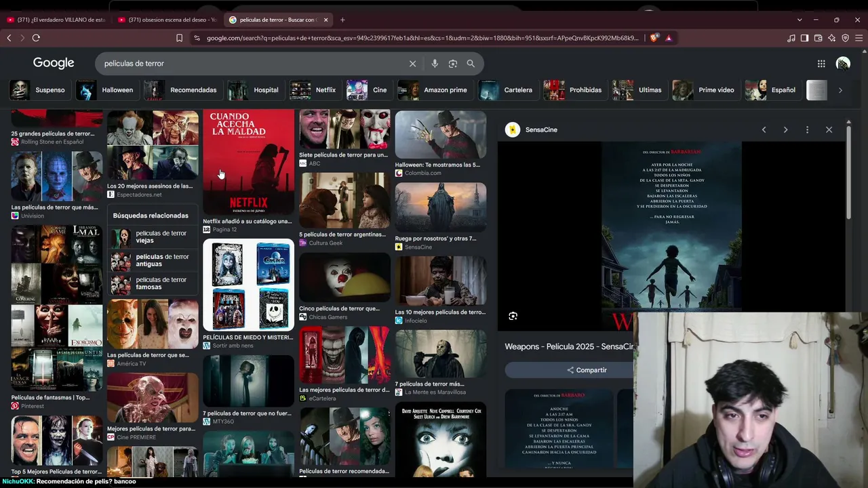Open the Google account avatar
Viewport: 868px width, 488px height.
pyautogui.click(x=843, y=64)
